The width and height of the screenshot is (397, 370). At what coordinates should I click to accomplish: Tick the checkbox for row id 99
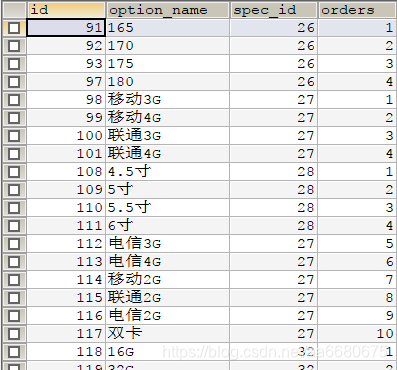[x=14, y=118]
